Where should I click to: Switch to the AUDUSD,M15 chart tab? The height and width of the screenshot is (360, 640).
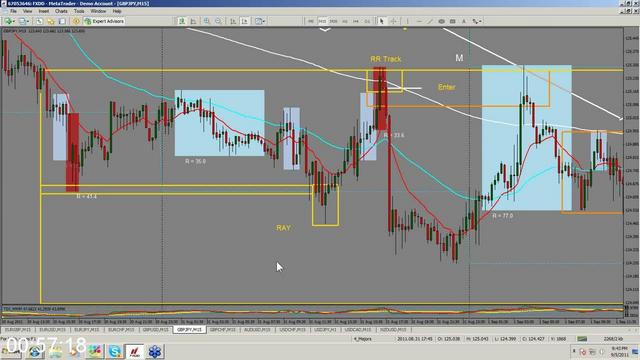pyautogui.click(x=257, y=329)
